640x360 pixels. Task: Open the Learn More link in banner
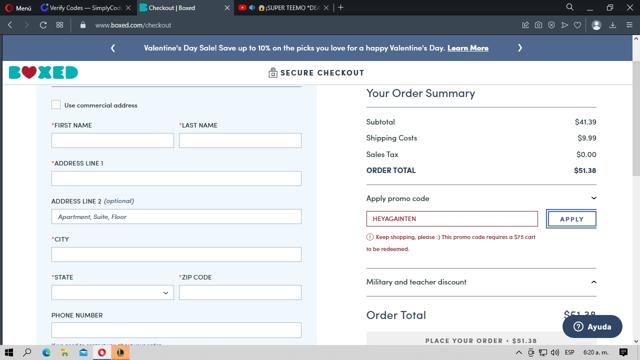468,48
